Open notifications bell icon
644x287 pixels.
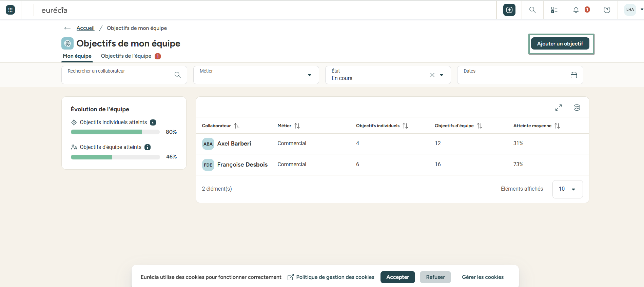pyautogui.click(x=576, y=10)
